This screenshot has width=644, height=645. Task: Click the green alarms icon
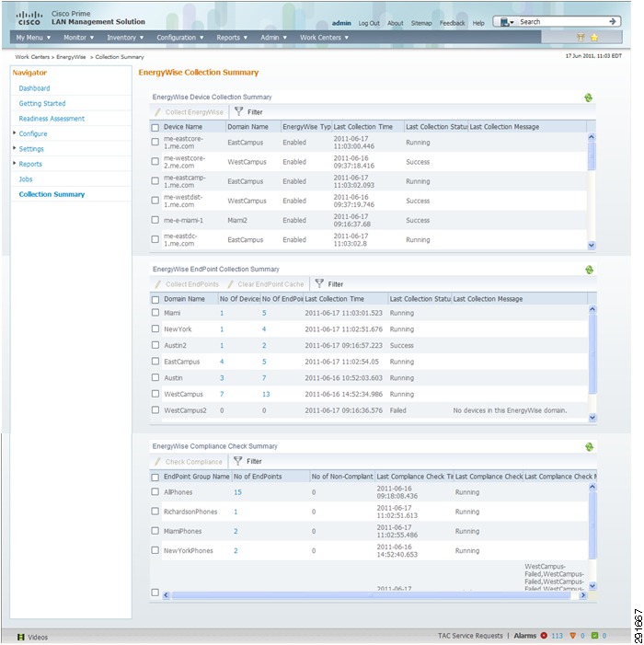click(594, 636)
